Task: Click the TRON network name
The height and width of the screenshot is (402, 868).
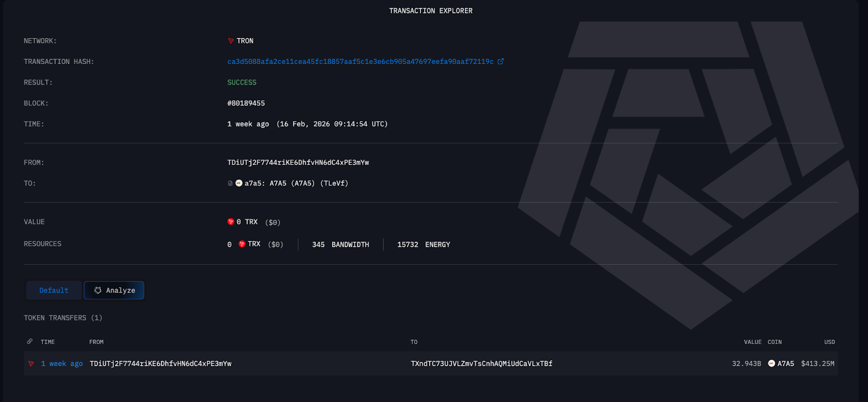Action: [245, 41]
